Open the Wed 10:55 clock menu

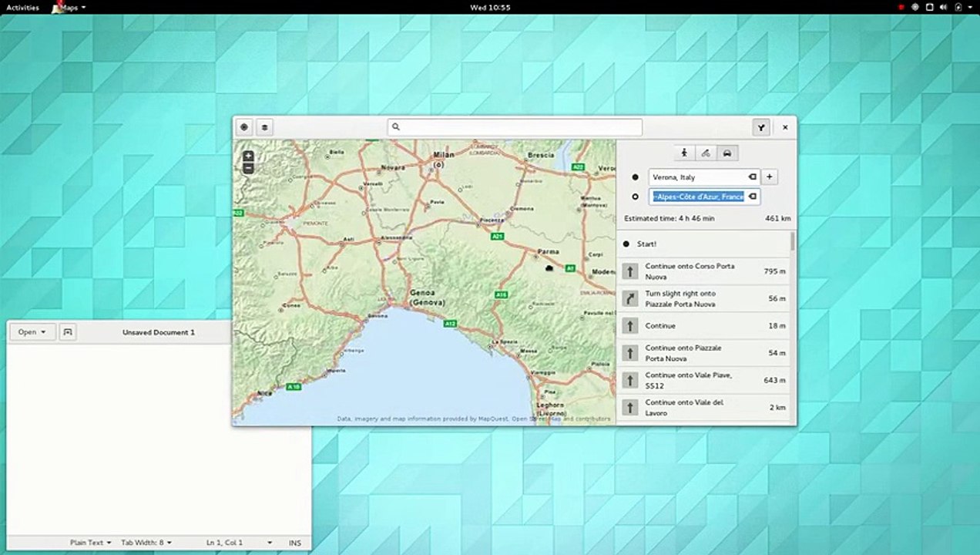point(490,7)
